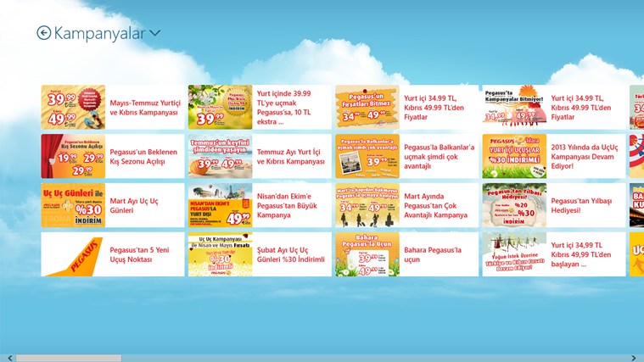Click Uç Uç Kampanyası Nisan ve Mayıs thumbnail

tap(220, 254)
